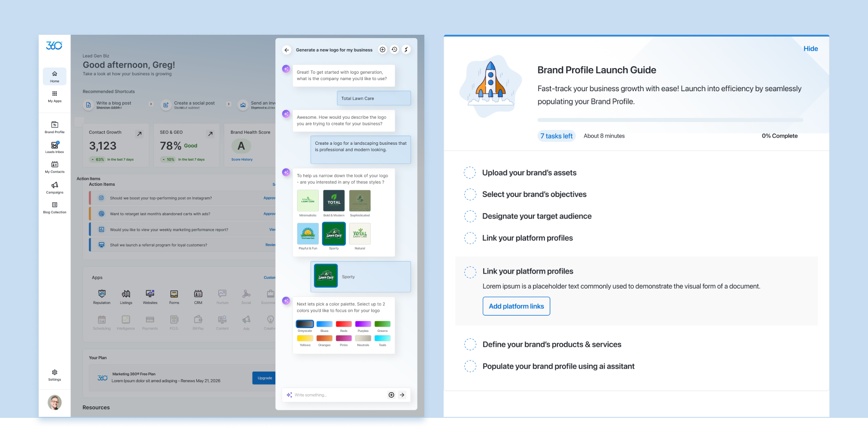Viewport: 868px width, 428px height.
Task: Open the Reputation app icon
Action: pos(102,296)
